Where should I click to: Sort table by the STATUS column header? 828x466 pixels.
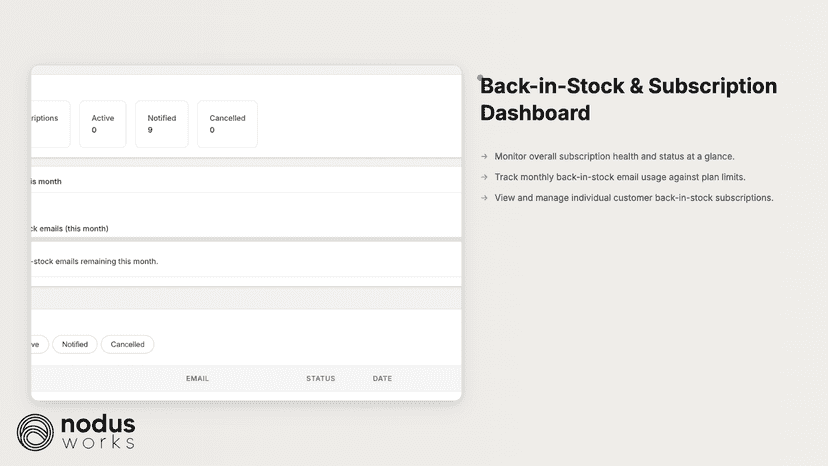(321, 378)
